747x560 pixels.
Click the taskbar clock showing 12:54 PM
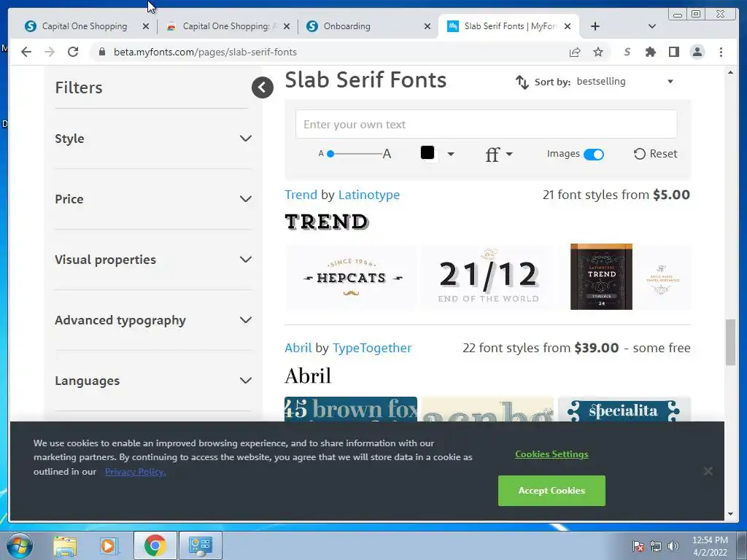710,545
